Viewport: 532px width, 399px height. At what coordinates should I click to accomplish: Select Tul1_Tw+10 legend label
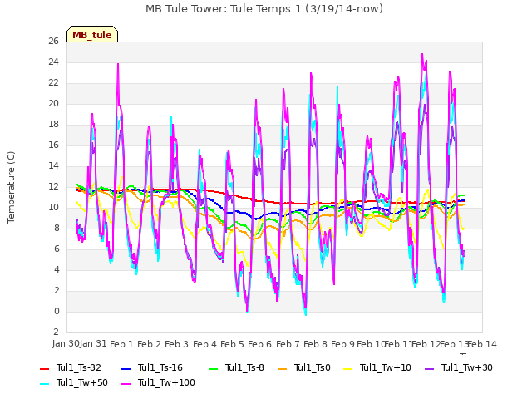coord(386,367)
